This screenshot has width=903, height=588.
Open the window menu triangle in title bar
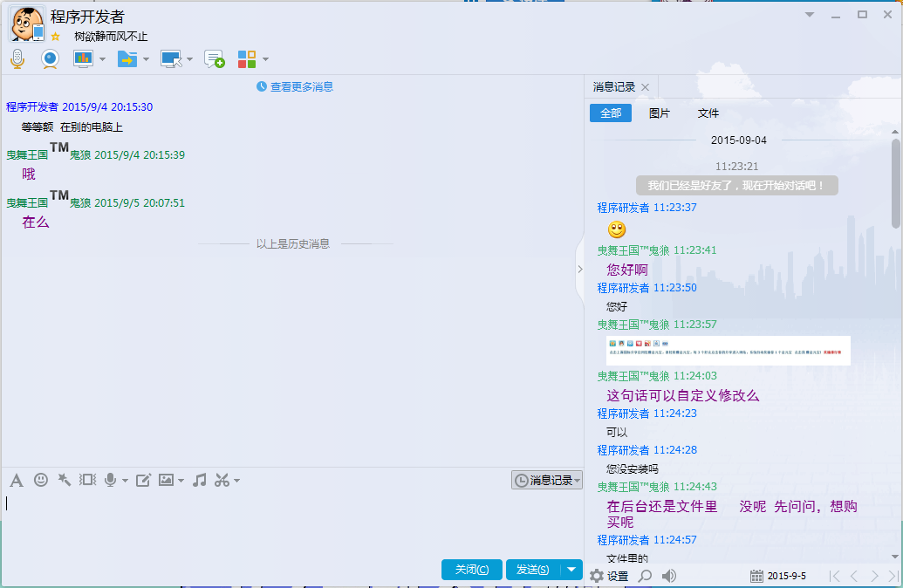810,15
